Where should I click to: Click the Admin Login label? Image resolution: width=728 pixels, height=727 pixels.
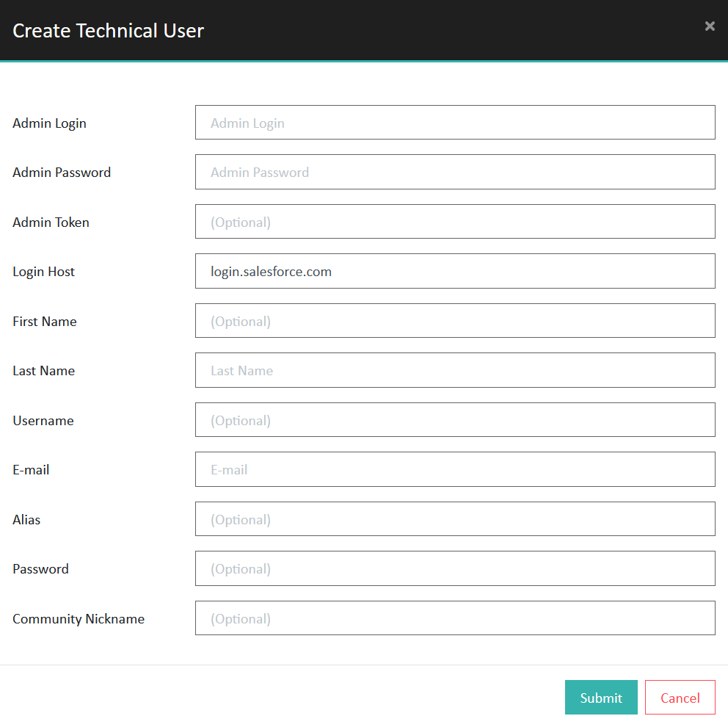point(49,123)
